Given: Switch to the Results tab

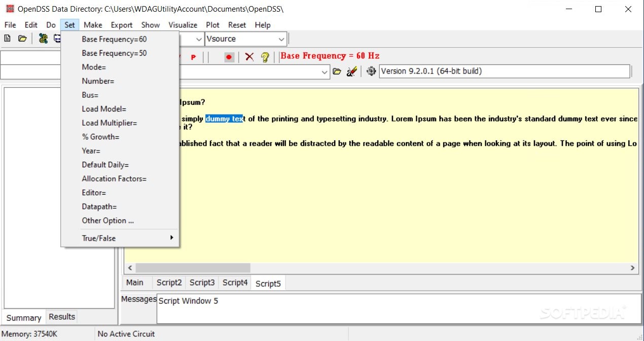Looking at the screenshot, I should 62,317.
